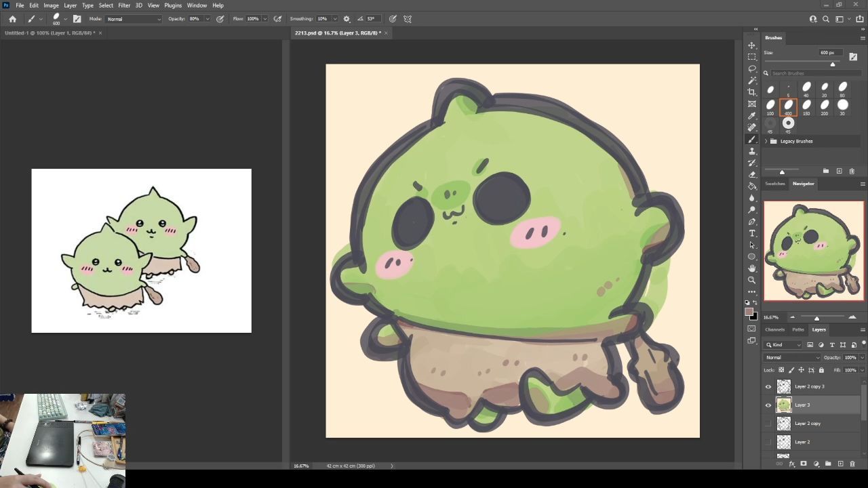Select the Eraser tool
This screenshot has height=488, width=868.
[751, 174]
